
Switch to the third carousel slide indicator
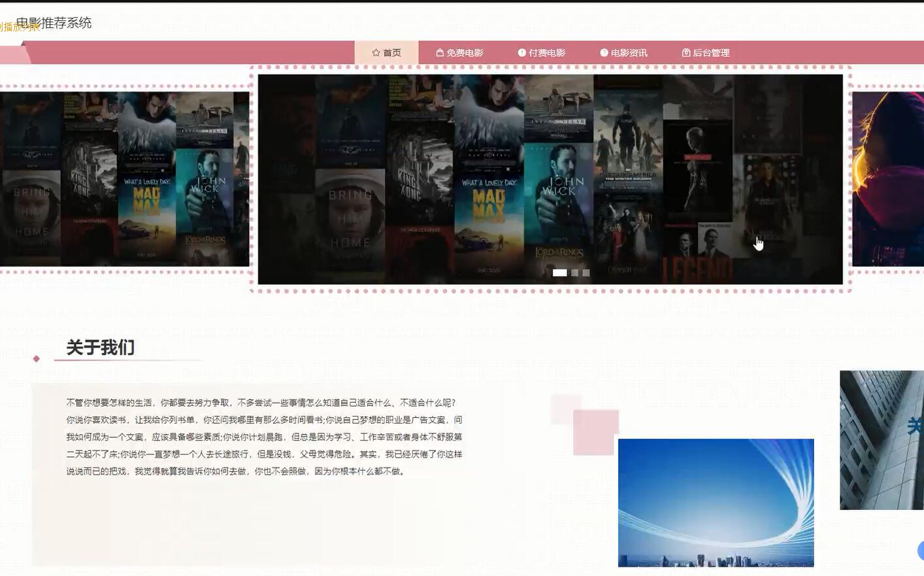[586, 273]
